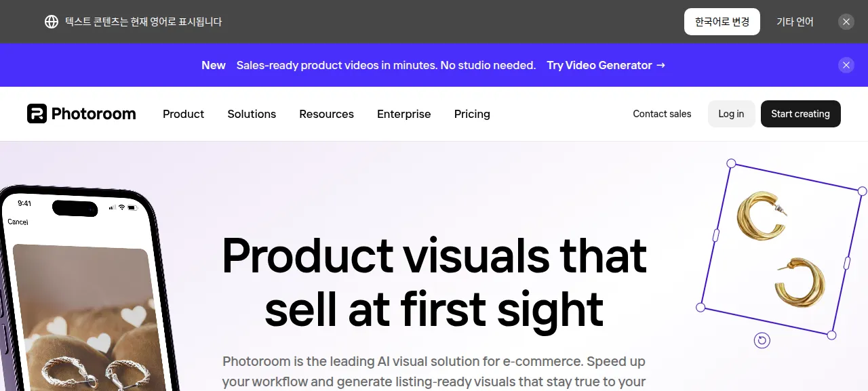The image size is (868, 391).
Task: Click the top-left corner handle of earrings frame
Action: tap(731, 163)
